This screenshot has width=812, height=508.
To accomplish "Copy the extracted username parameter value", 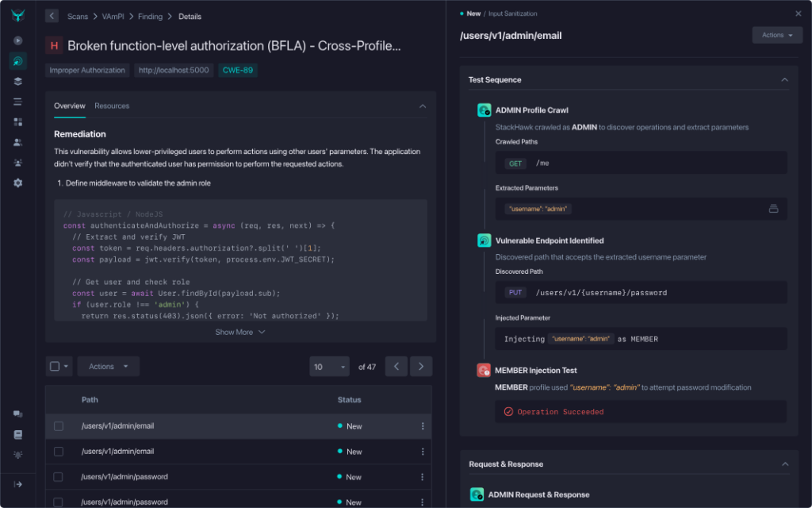I will [775, 208].
